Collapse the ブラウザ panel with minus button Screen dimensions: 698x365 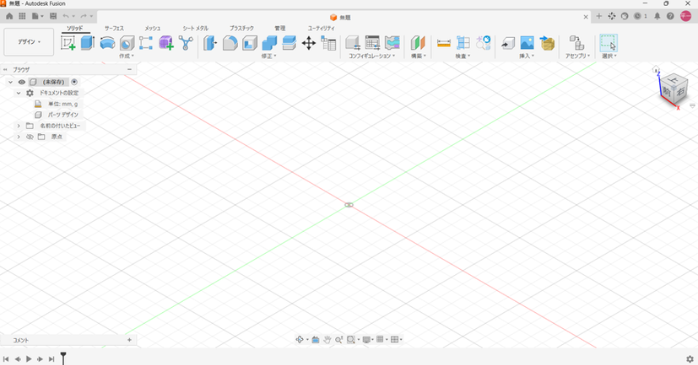pos(130,69)
